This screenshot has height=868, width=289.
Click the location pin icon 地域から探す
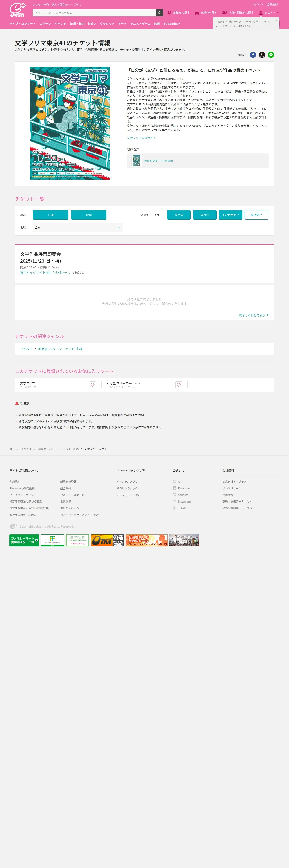click(169, 13)
